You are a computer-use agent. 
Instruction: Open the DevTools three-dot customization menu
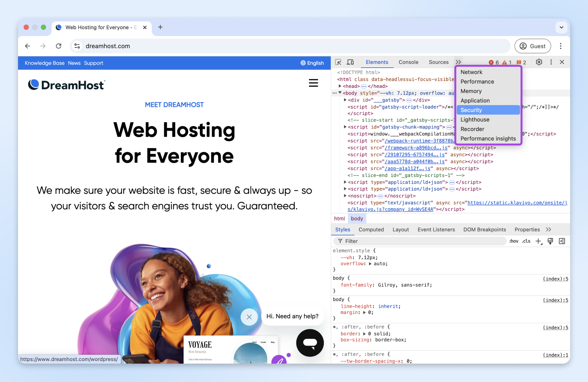pos(551,62)
